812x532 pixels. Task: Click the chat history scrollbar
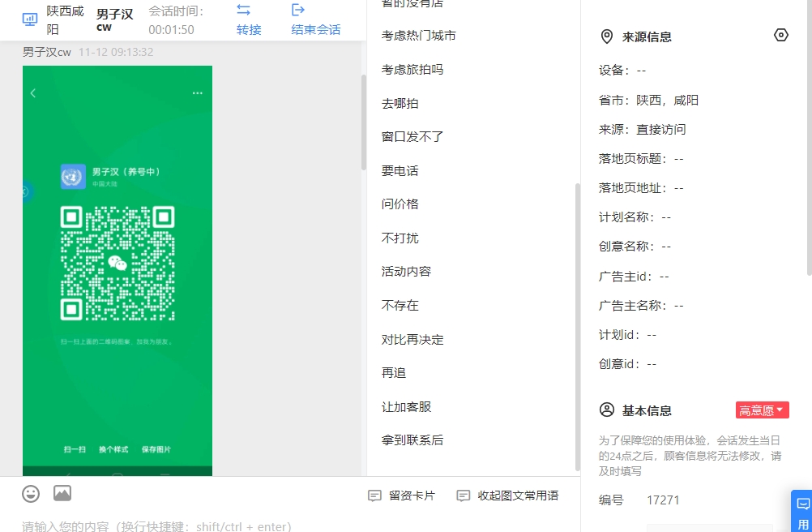(x=364, y=122)
